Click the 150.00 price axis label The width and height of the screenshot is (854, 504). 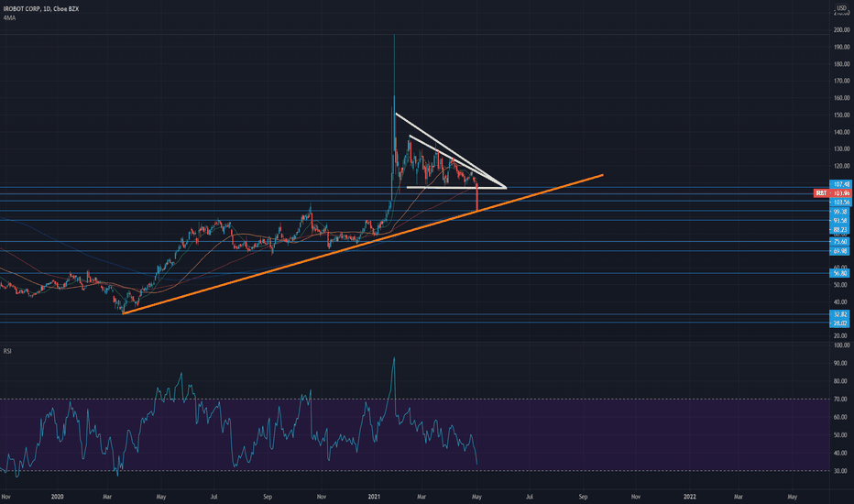[841, 115]
